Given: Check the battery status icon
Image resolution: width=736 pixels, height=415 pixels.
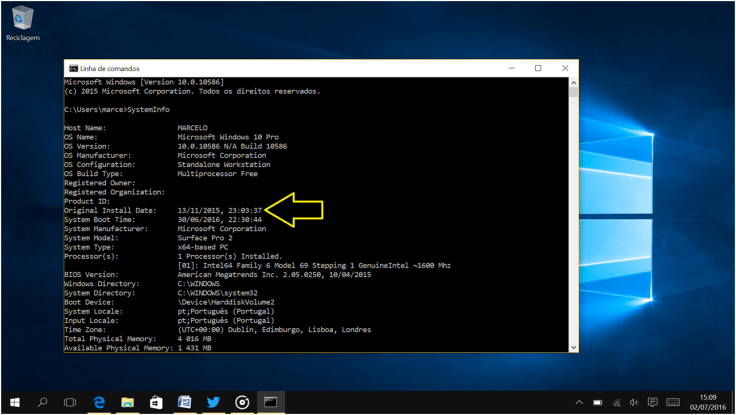Looking at the screenshot, I should pyautogui.click(x=596, y=402).
